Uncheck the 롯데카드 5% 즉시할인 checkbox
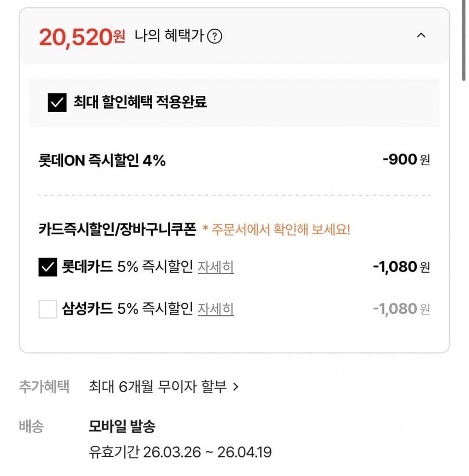 (48, 267)
